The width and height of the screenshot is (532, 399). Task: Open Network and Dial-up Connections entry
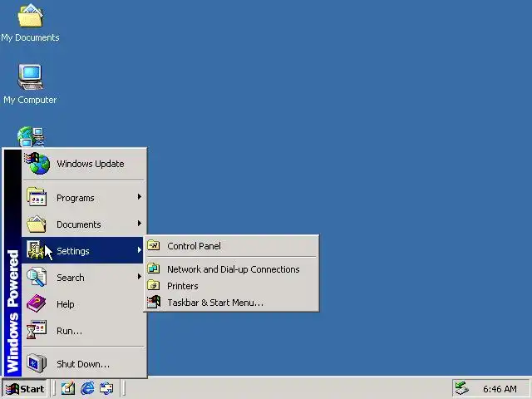[x=231, y=269]
